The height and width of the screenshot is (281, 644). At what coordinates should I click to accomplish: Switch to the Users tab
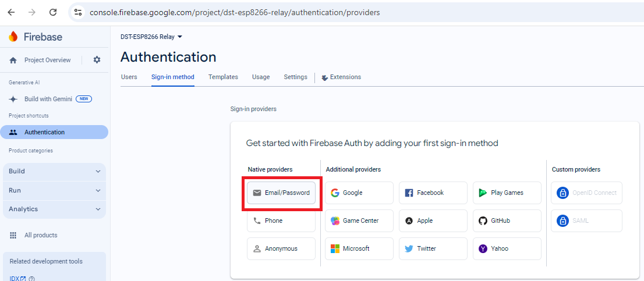point(129,77)
